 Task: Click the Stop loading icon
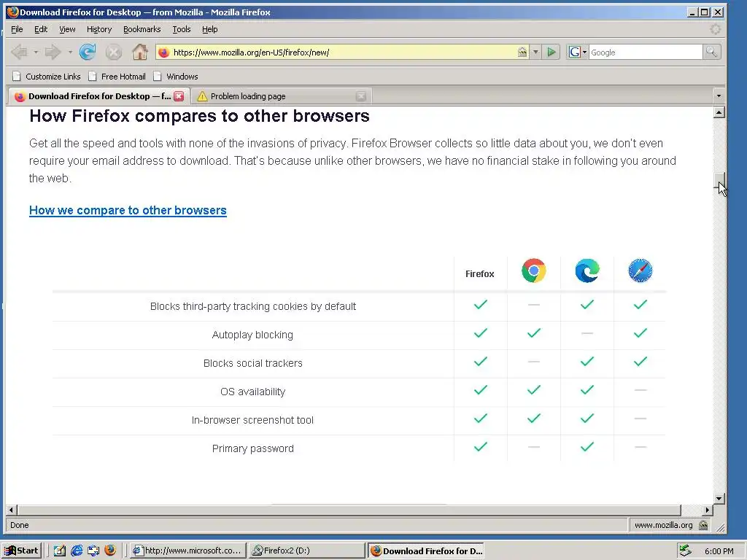click(113, 52)
